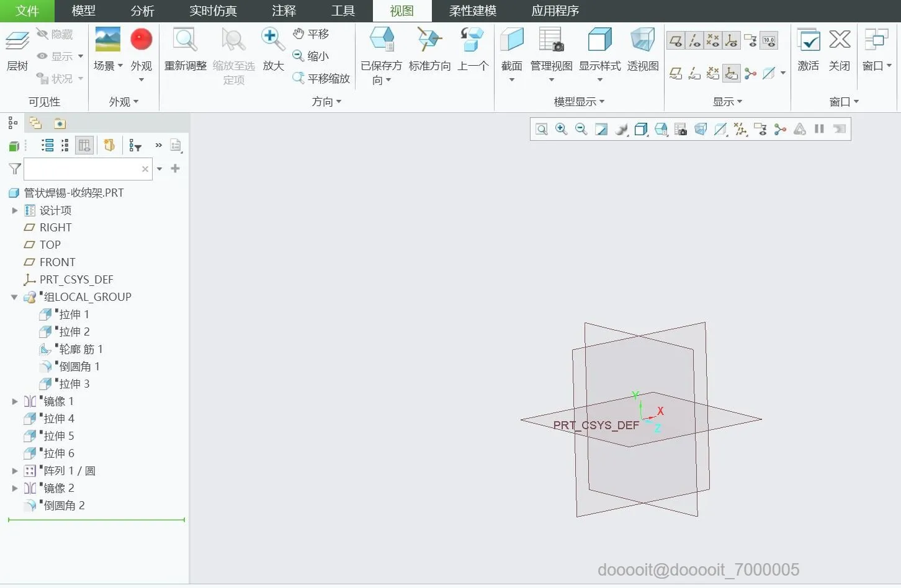Select the 轮廓筋 1 feature
The width and height of the screenshot is (901, 588).
pyautogui.click(x=71, y=349)
